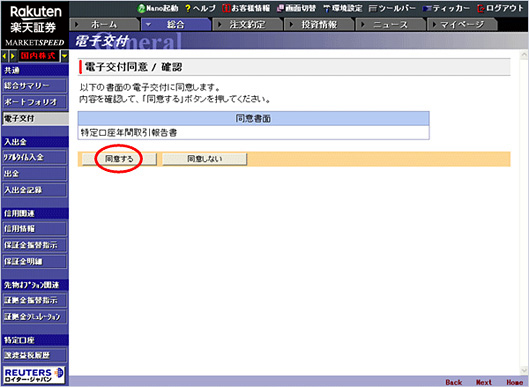The height and width of the screenshot is (387, 529).
Task: Click the scrollbar down arrow
Action: click(524, 370)
